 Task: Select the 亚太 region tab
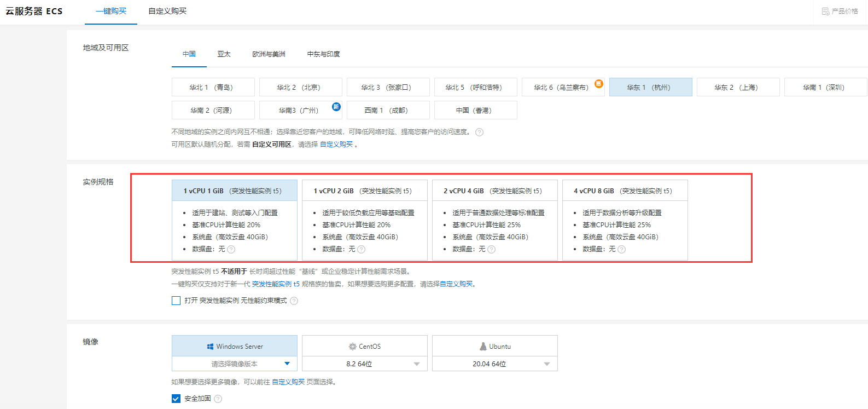pyautogui.click(x=224, y=54)
